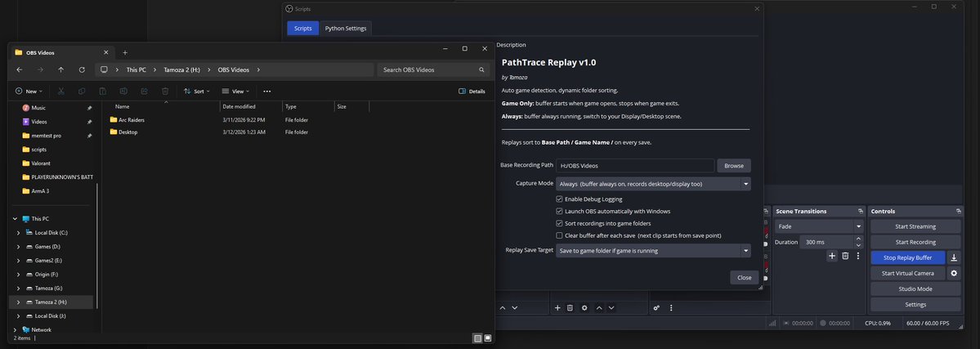Viewport: 980px width, 349px height.
Task: Click the Paste icon in Explorer toolbar
Action: (102, 92)
